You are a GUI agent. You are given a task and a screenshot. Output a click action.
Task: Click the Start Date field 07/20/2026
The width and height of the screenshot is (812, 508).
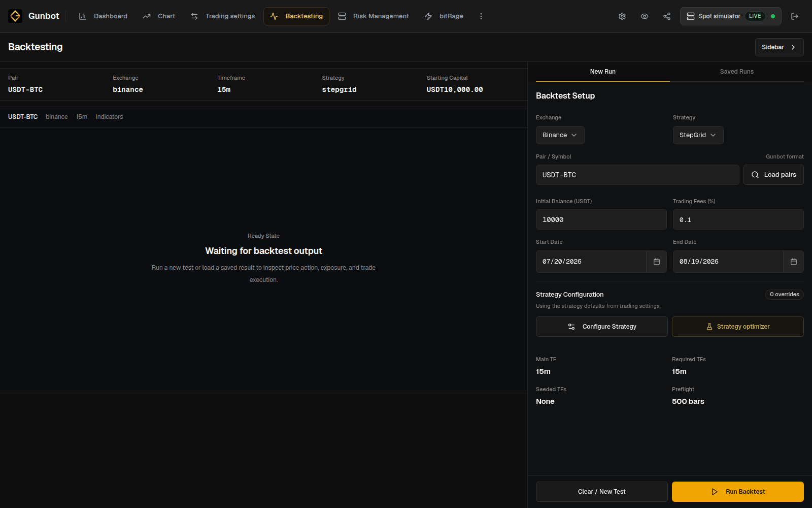[591, 262]
